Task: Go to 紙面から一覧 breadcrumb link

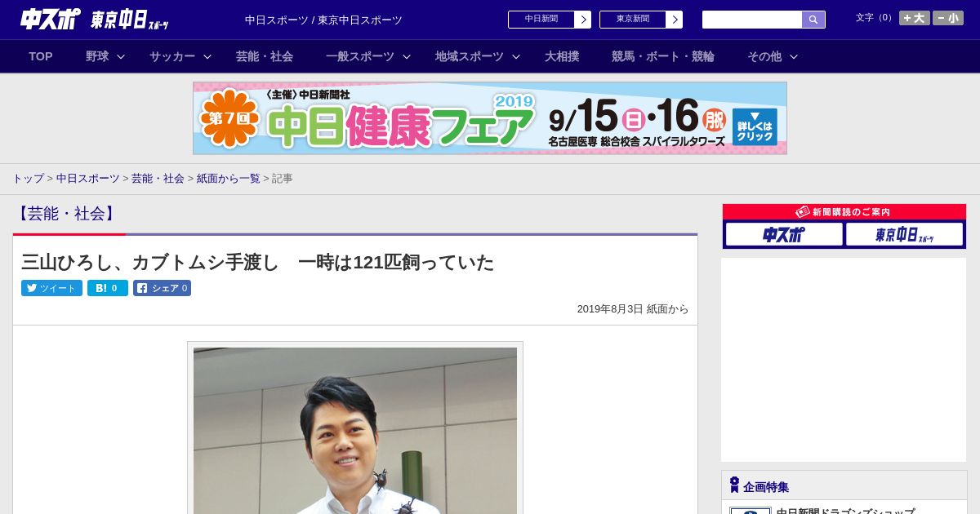Action: tap(228, 179)
